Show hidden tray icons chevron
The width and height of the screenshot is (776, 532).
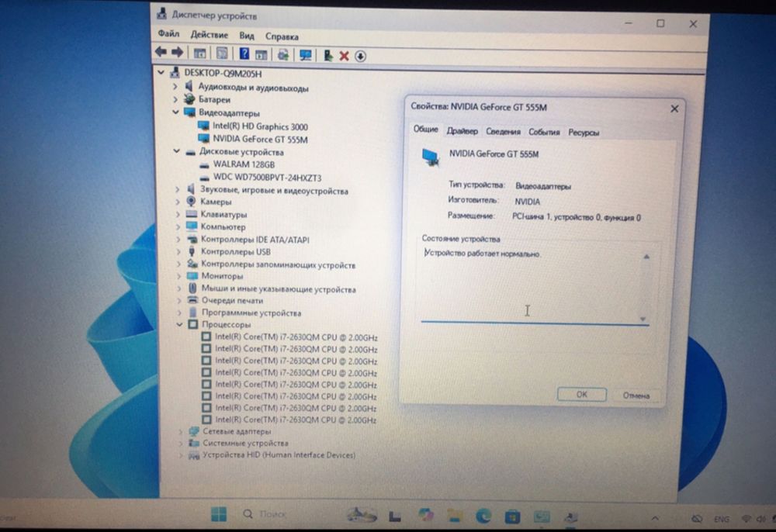pos(655,518)
